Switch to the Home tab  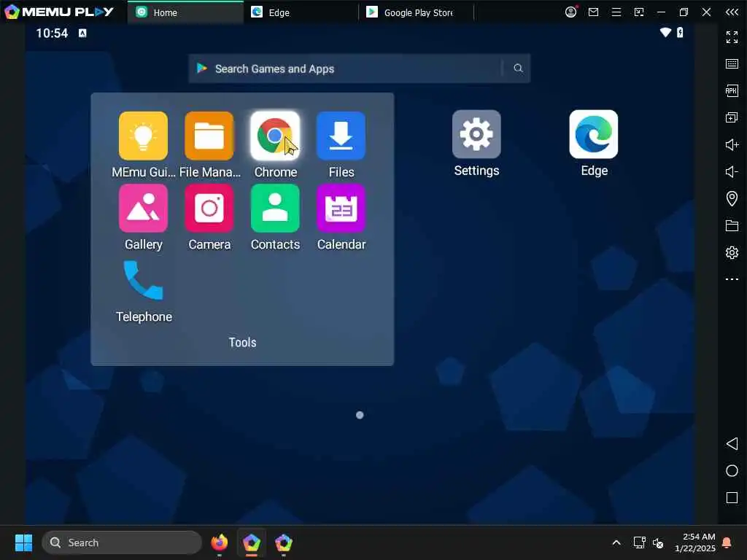(x=186, y=12)
